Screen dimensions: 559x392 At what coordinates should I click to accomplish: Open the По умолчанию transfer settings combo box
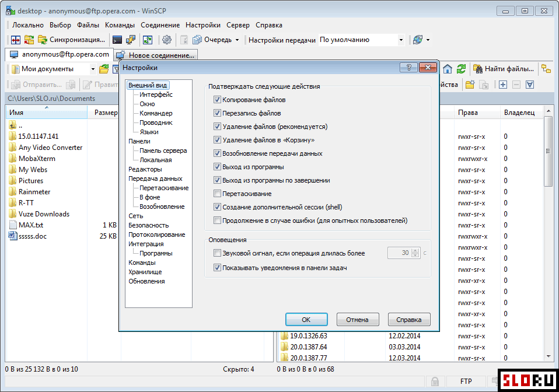(x=362, y=40)
